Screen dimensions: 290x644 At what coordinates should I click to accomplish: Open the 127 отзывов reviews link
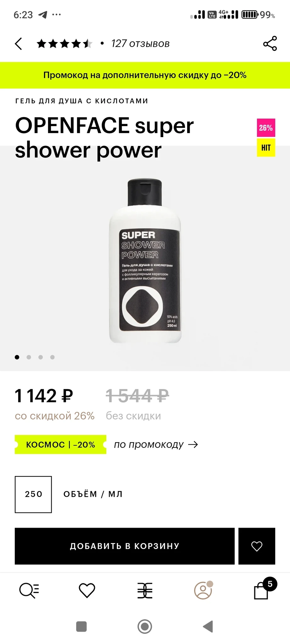[x=140, y=43]
